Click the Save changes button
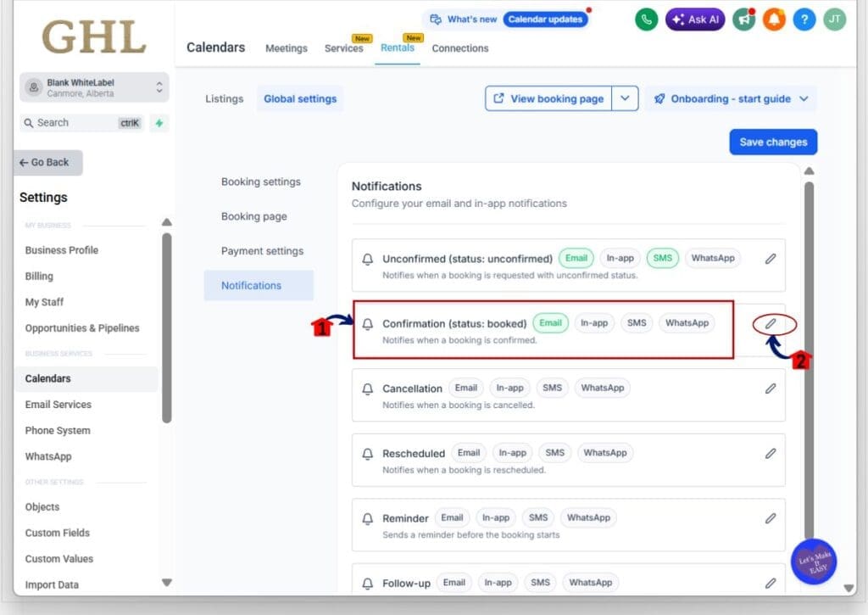The height and width of the screenshot is (615, 868). point(773,143)
